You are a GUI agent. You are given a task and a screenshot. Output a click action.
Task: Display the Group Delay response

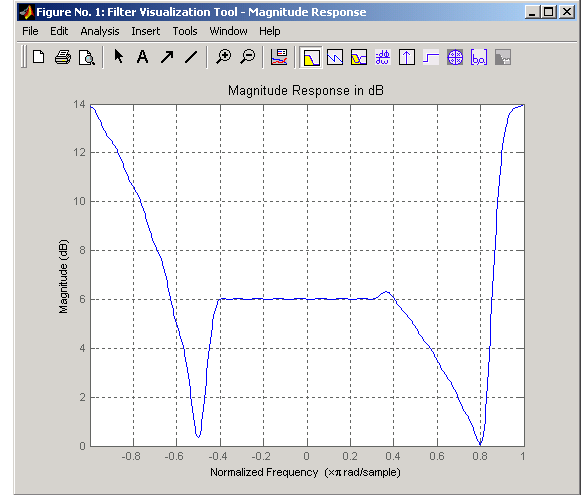click(383, 57)
